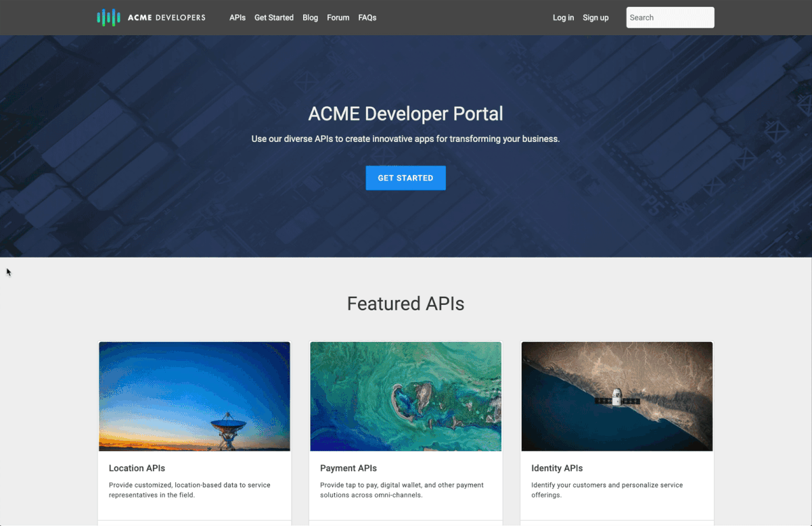
Task: Open the Identity APIs satellite image thumbnail
Action: (x=617, y=396)
